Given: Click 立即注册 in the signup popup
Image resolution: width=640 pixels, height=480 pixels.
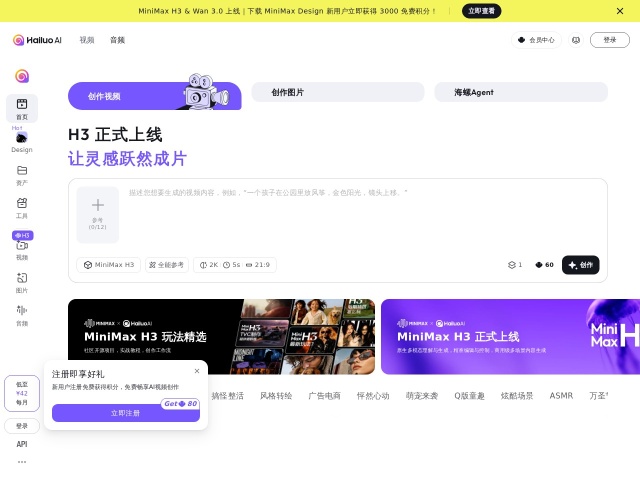Looking at the screenshot, I should pos(126,413).
